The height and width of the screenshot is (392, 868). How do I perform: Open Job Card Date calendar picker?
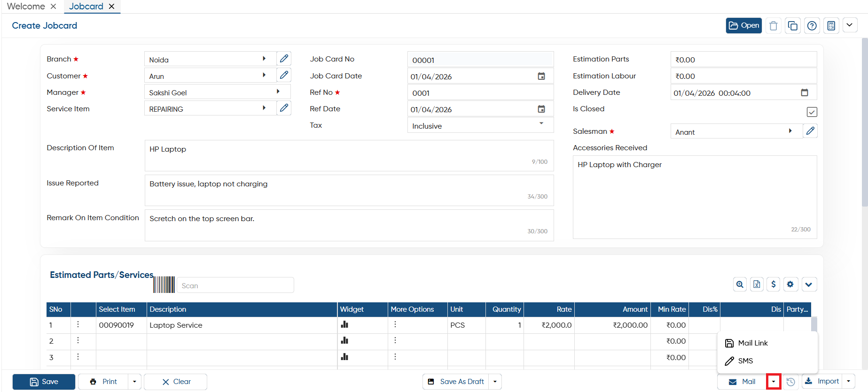click(x=541, y=76)
